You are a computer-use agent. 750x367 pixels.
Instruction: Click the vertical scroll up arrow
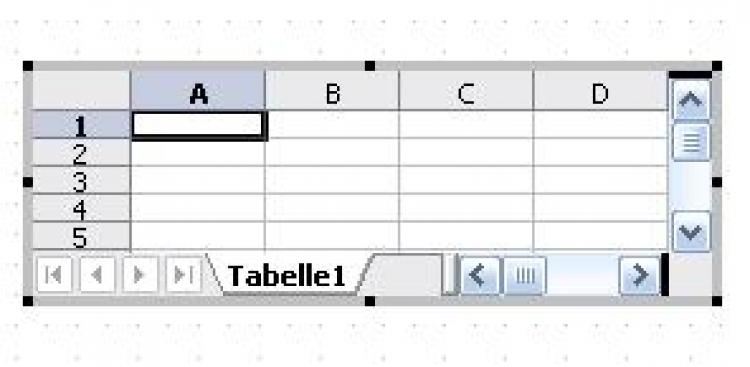click(691, 100)
